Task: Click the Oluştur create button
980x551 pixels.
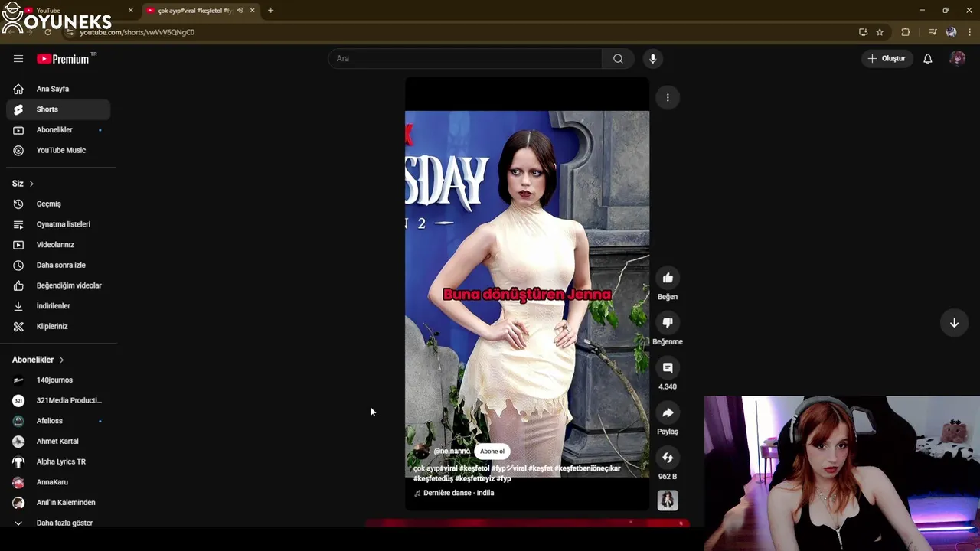Action: point(887,59)
